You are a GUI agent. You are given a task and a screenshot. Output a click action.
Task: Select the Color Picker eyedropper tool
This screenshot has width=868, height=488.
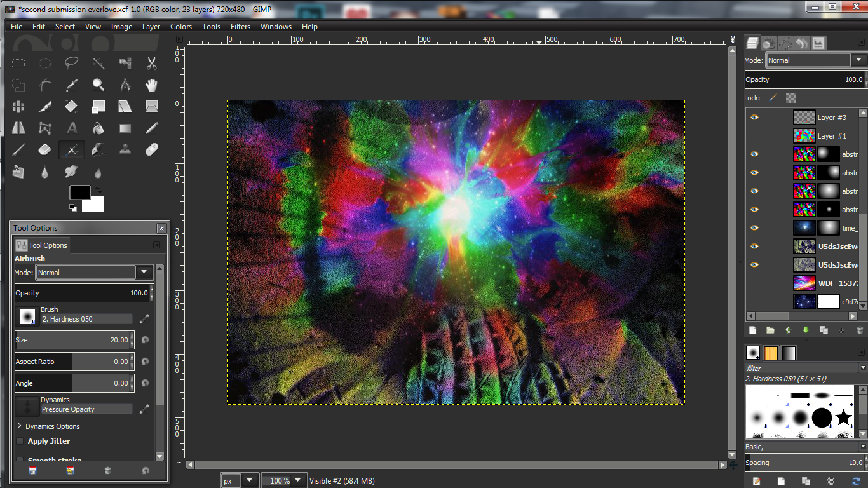(x=71, y=85)
